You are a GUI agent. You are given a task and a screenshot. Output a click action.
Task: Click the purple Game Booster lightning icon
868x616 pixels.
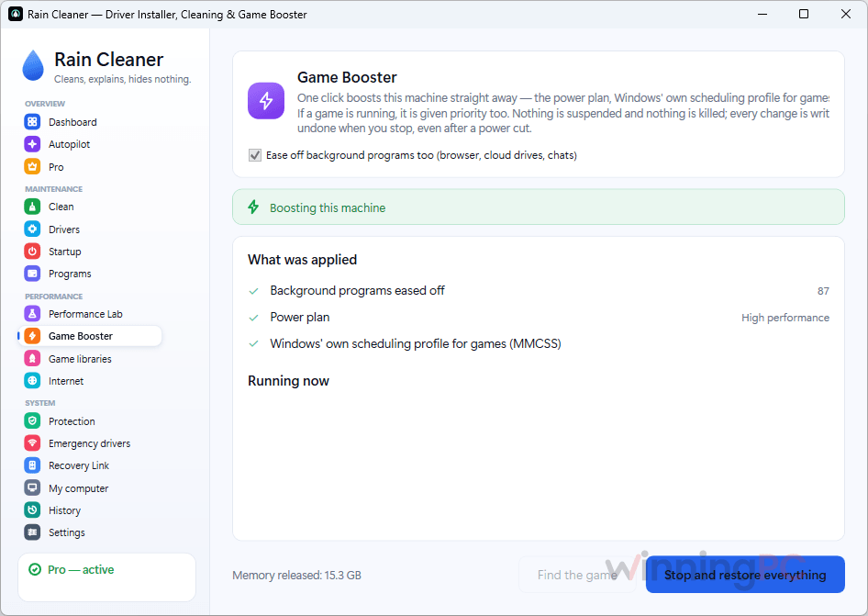pyautogui.click(x=266, y=101)
